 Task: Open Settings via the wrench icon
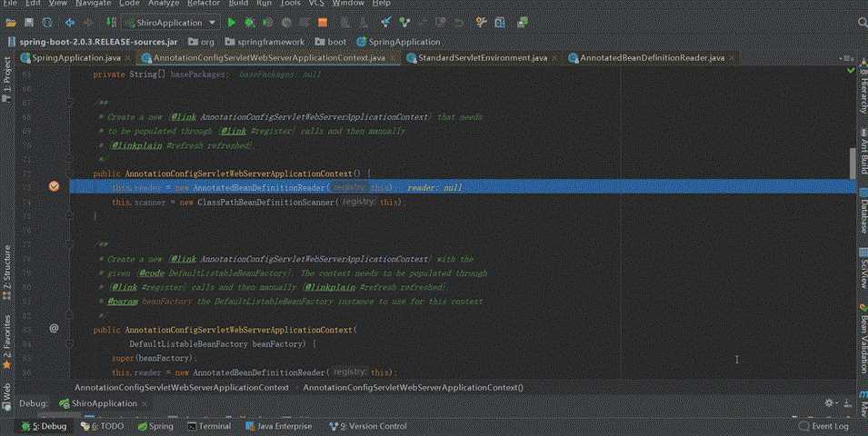pyautogui.click(x=481, y=23)
